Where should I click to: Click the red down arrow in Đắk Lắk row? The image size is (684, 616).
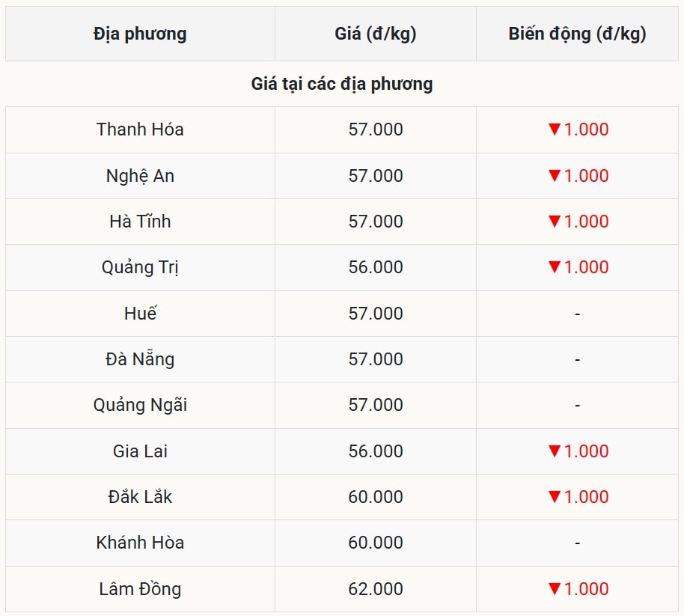(x=555, y=497)
